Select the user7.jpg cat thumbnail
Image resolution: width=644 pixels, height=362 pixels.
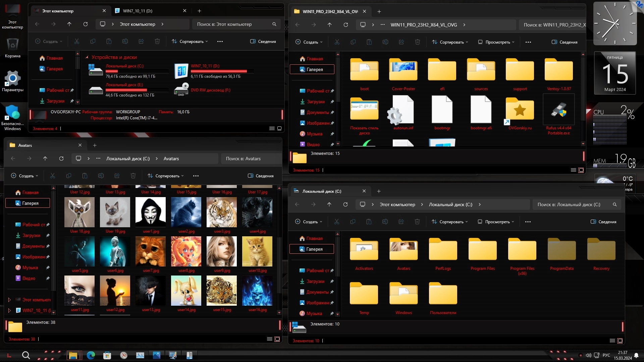point(151,251)
